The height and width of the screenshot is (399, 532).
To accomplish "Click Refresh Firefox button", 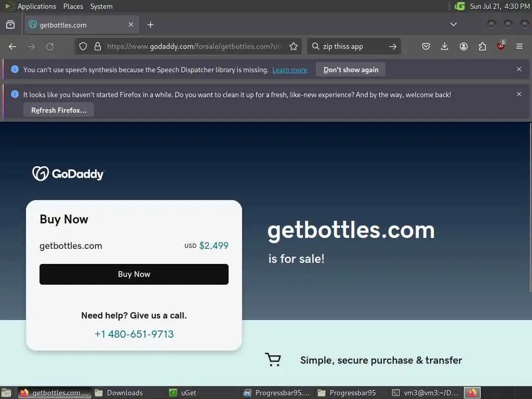I will click(59, 110).
